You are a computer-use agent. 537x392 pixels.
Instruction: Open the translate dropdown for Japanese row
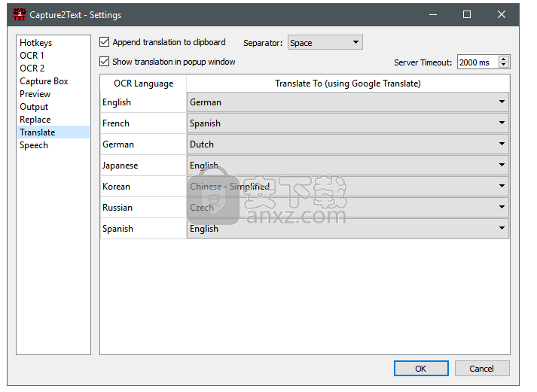tap(348, 166)
